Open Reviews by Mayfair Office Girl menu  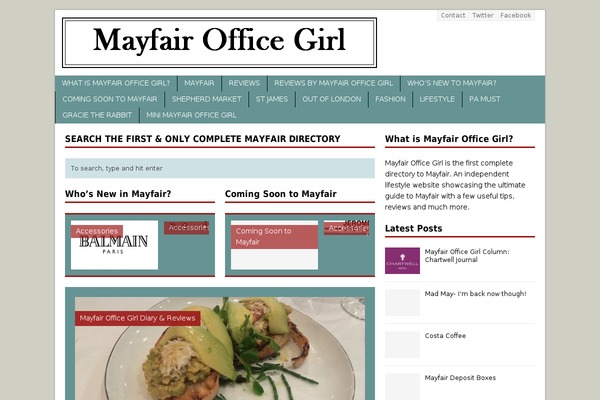333,83
